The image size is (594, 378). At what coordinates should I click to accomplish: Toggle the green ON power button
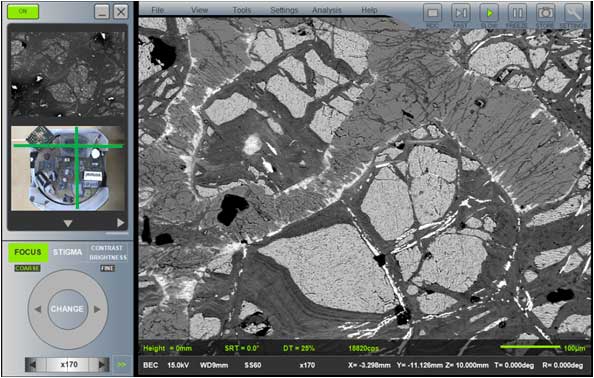tap(23, 11)
